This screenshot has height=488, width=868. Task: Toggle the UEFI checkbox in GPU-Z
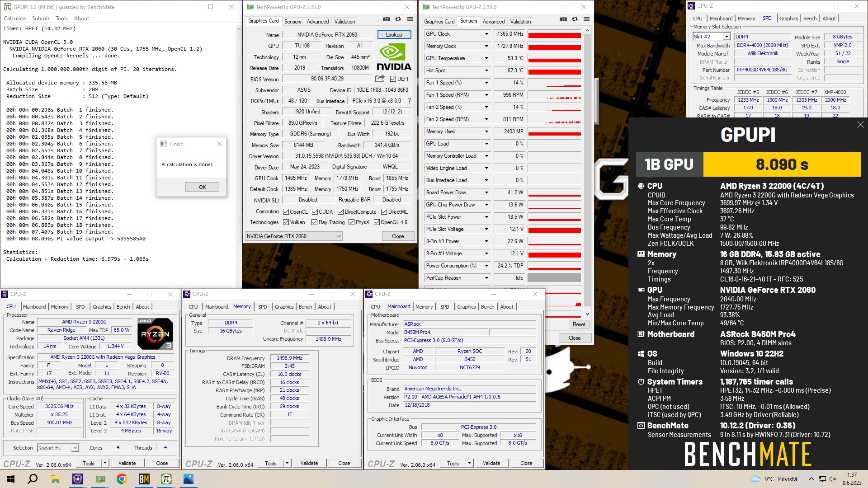tap(393, 79)
